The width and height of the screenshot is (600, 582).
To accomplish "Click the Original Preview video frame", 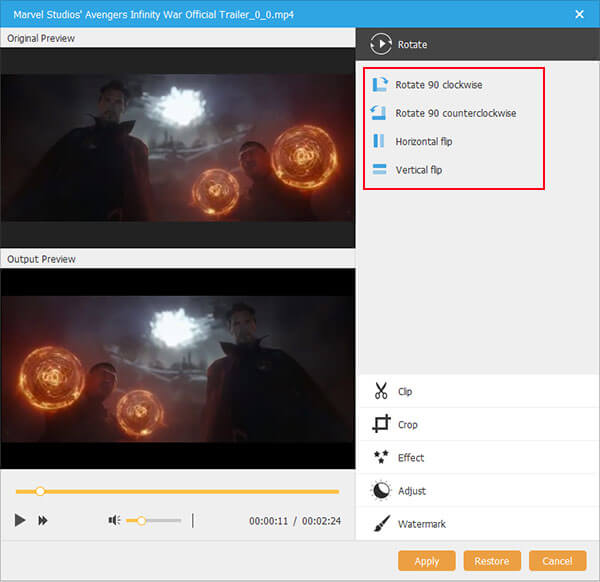I will pos(178,148).
